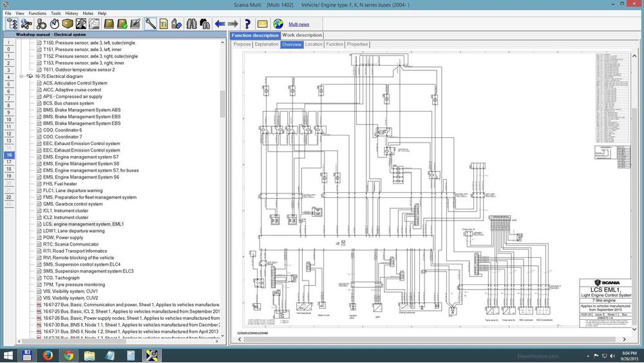Open the Functions menu
The image size is (644, 363).
37,13
